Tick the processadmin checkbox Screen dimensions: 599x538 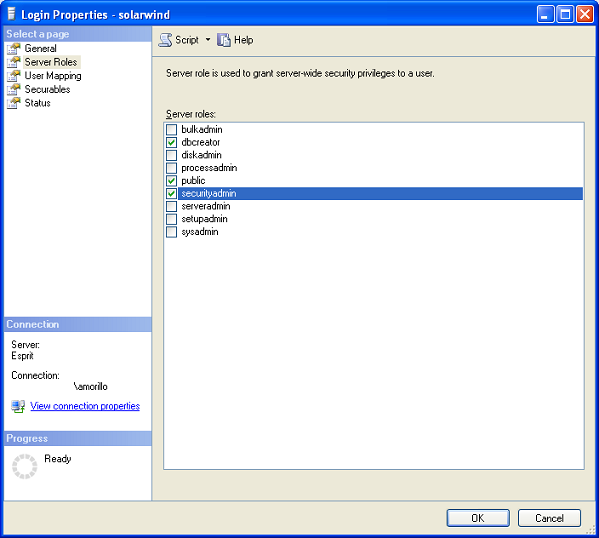tap(172, 168)
